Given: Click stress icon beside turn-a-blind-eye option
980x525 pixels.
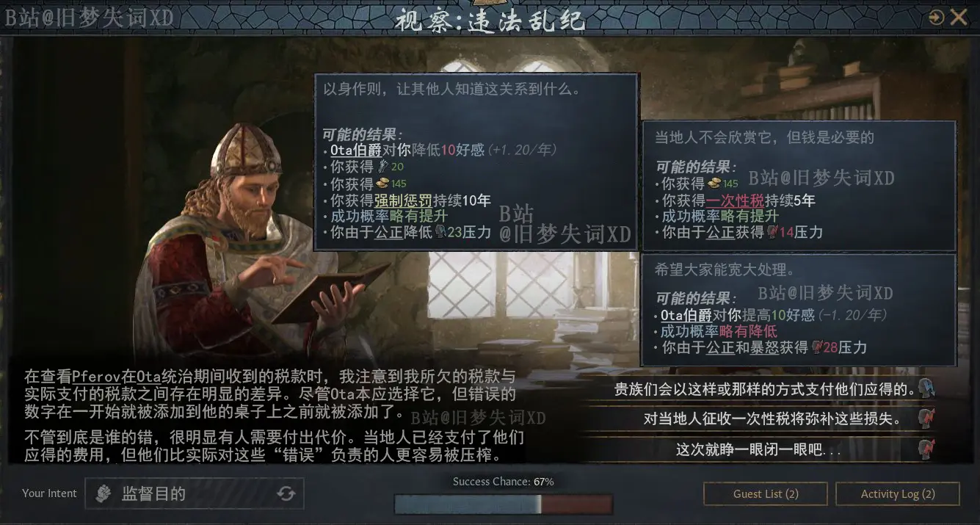Looking at the screenshot, I should [x=926, y=449].
